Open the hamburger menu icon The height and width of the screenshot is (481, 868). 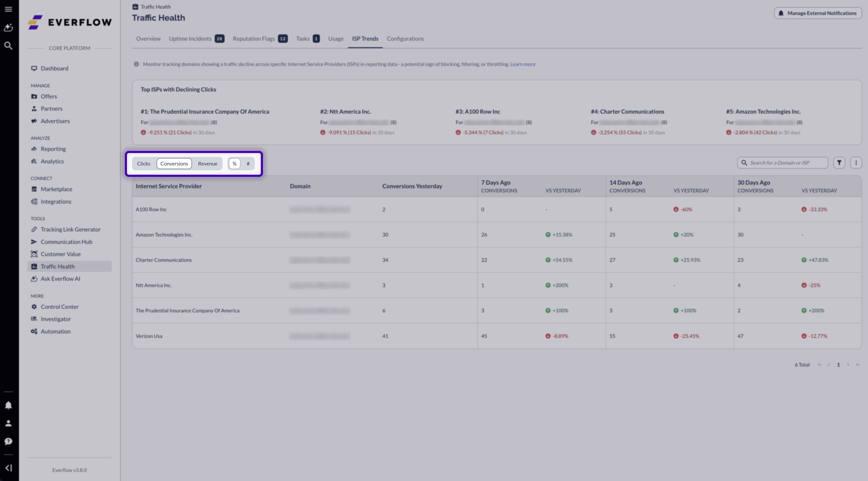[x=8, y=9]
